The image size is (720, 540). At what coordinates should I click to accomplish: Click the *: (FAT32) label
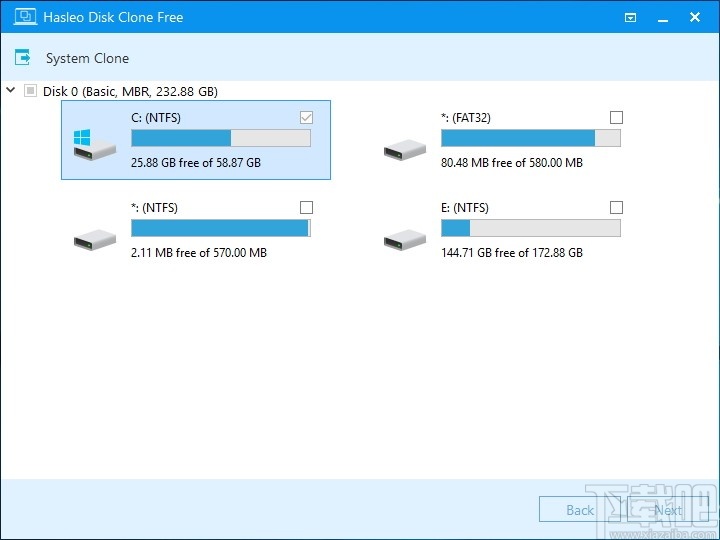(466, 118)
